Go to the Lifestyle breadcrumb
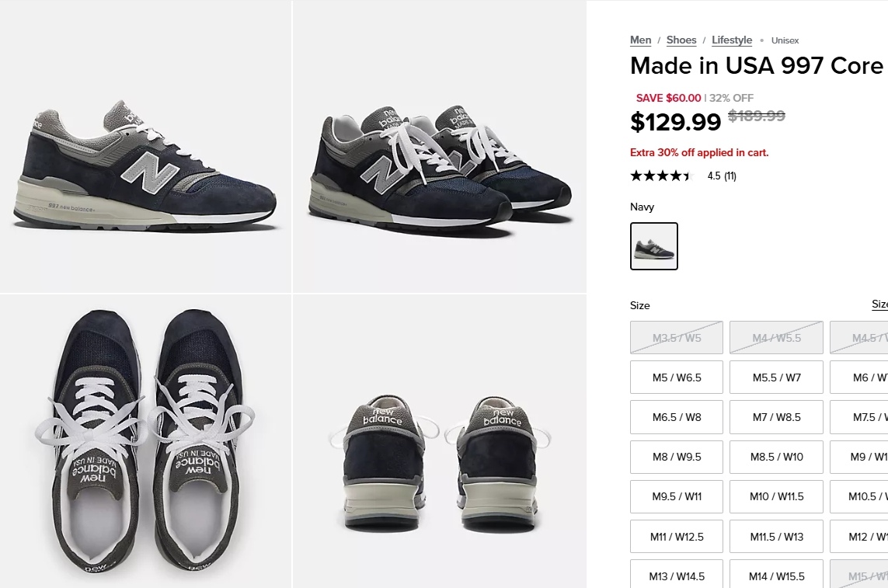This screenshot has width=888, height=588. [x=732, y=40]
